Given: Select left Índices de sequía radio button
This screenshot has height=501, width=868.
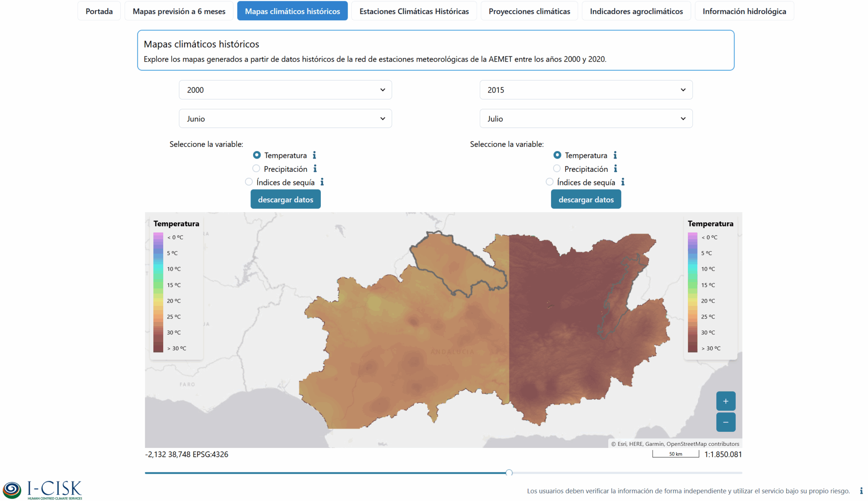Looking at the screenshot, I should click(x=249, y=182).
